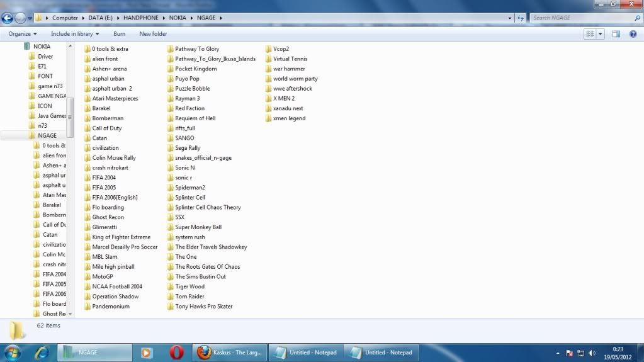
Task: Click the Help question mark icon
Action: [x=633, y=34]
